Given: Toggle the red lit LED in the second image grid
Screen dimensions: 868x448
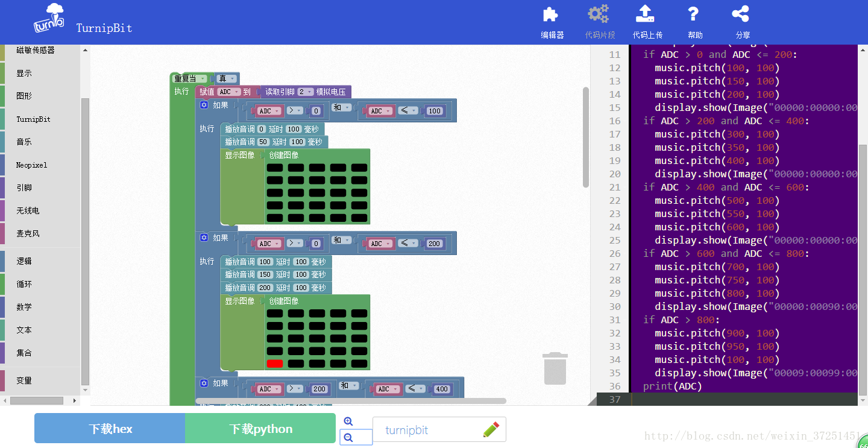Looking at the screenshot, I should click(275, 364).
